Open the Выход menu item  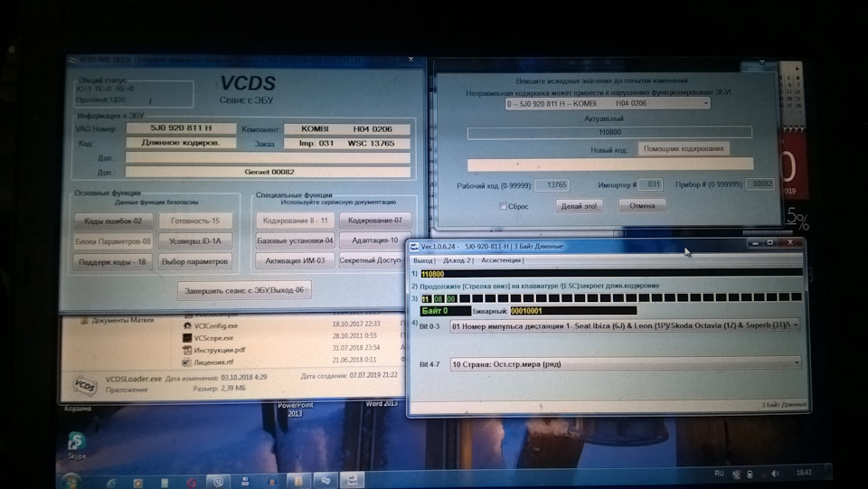click(x=423, y=260)
